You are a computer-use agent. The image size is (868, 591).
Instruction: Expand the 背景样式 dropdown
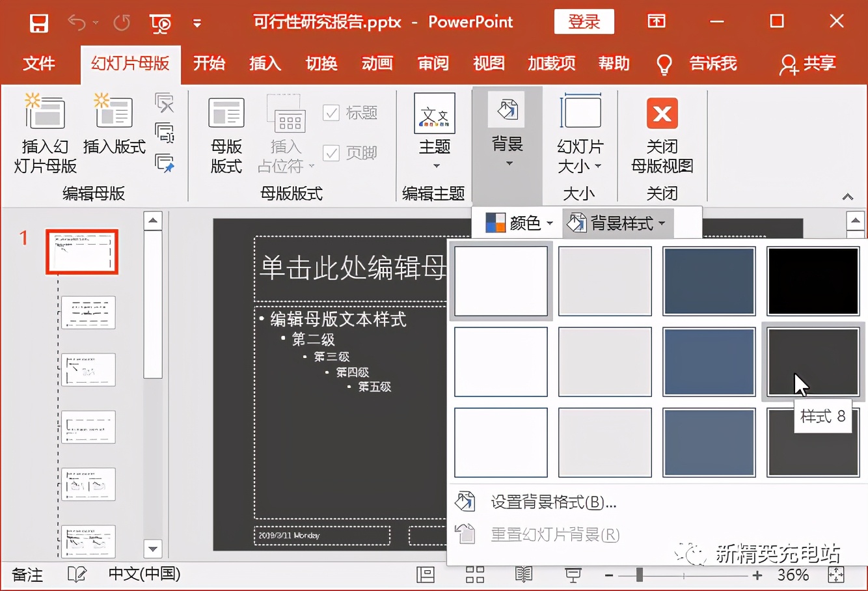617,223
